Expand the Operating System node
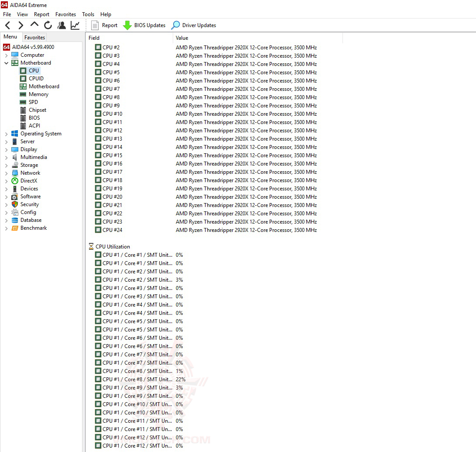Screen dimensions: 476x452 click(7, 134)
